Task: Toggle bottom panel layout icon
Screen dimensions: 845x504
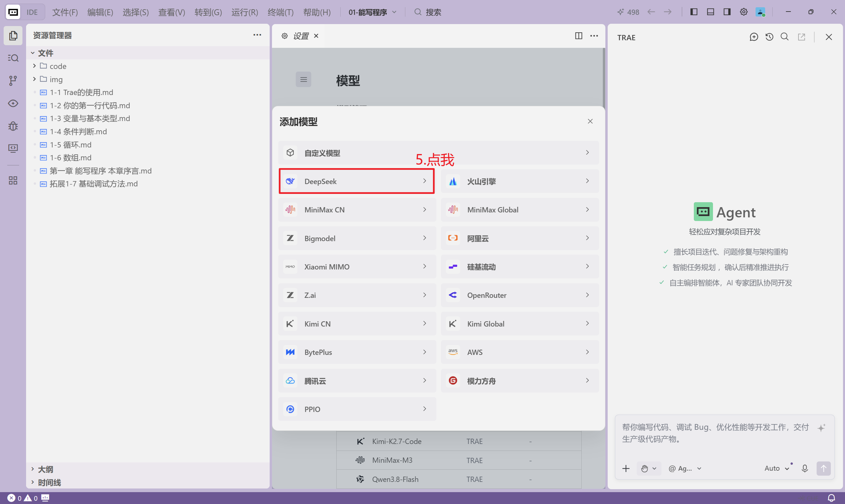Action: click(710, 12)
